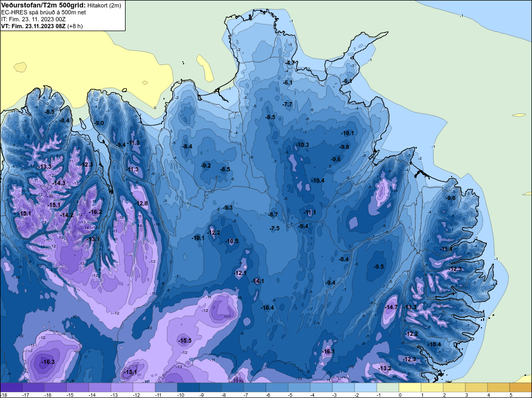Select legend swatch labeled -16
The width and height of the screenshot is (532, 398).
pyautogui.click(x=55, y=387)
